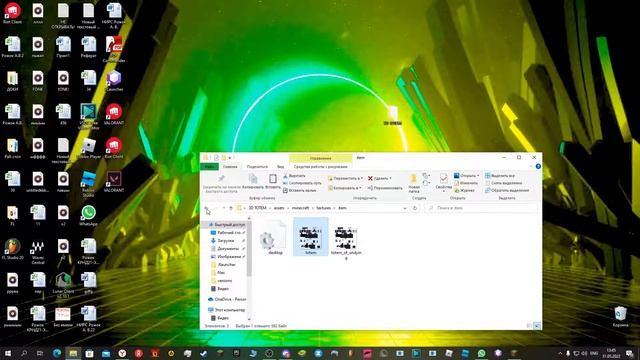Open the Roblox Studio desktop shortcut
This screenshot has height=360, width=640.
(88, 184)
